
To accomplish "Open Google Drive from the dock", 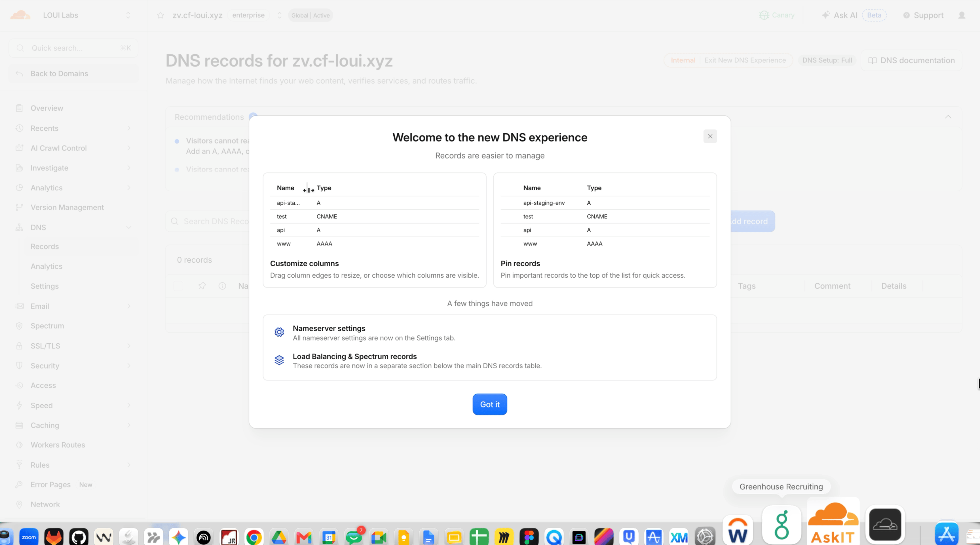I will (279, 536).
